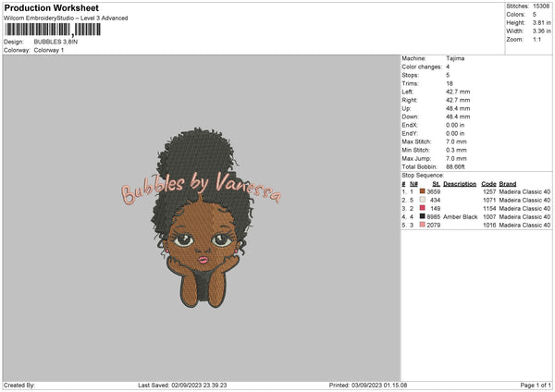This screenshot has height=392, width=555.
Task: Click the Left value 42.7 mm
Action: tap(458, 92)
